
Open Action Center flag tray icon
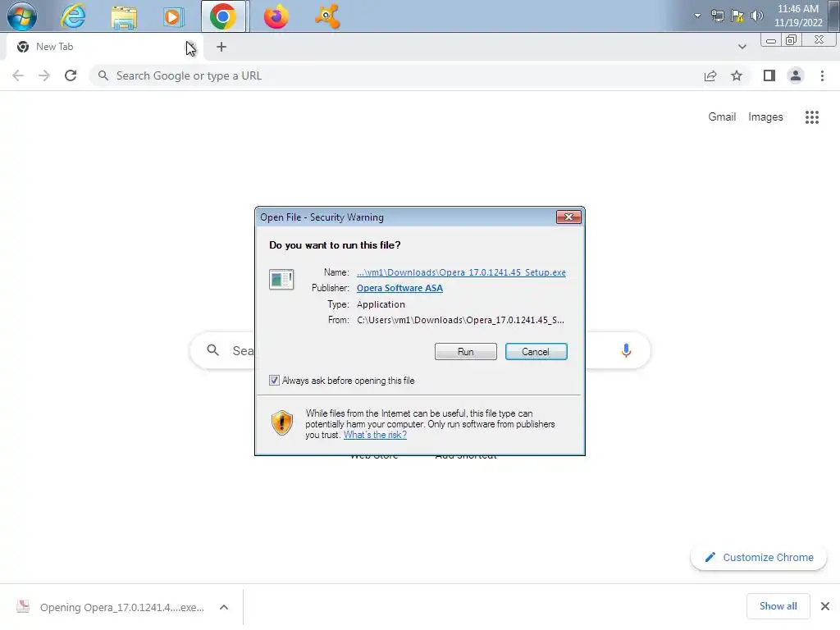[x=737, y=16]
